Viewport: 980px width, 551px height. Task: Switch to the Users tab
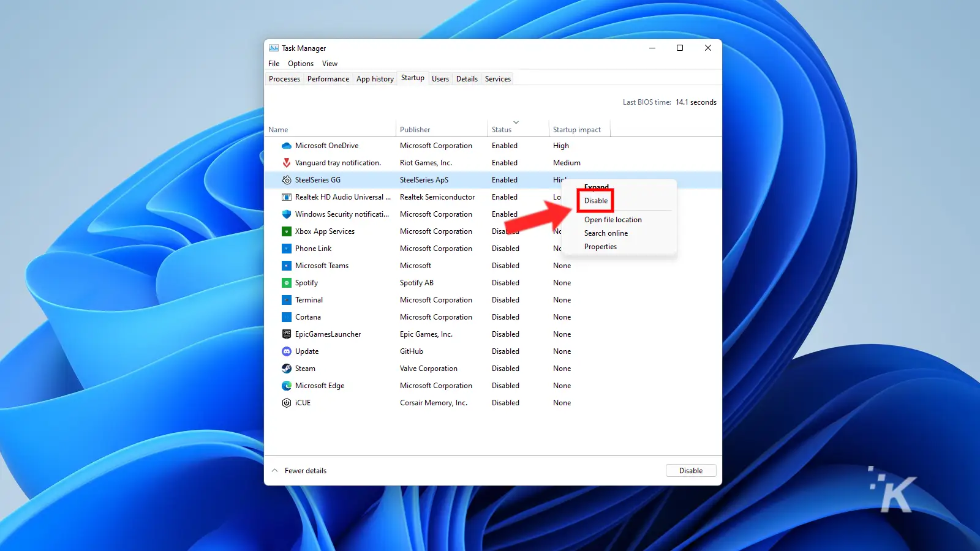(x=440, y=79)
